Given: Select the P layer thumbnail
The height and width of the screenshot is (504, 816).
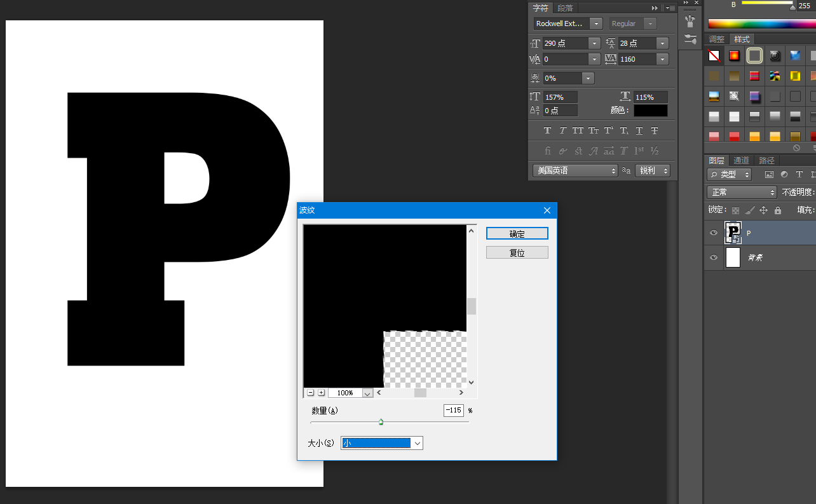Looking at the screenshot, I should tap(733, 233).
